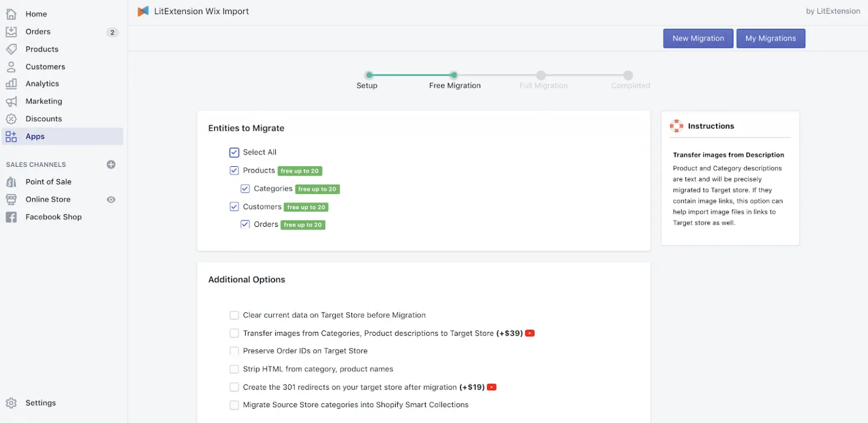Uncheck the Customers checkbox
This screenshot has width=868, height=423.
point(235,207)
